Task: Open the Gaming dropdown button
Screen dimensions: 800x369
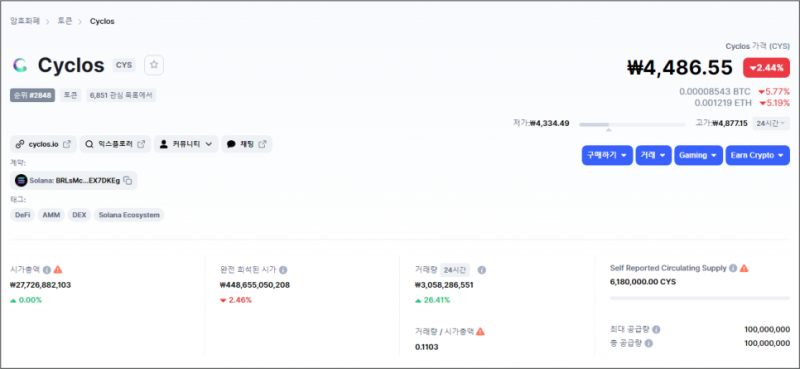Action: (x=698, y=155)
